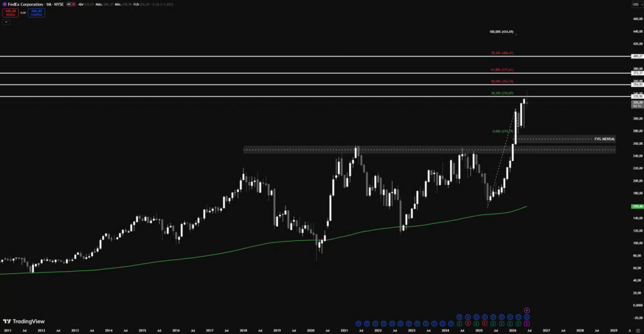The width and height of the screenshot is (644, 334).
Task: Open the USD currency dropdown
Action: 638,4
